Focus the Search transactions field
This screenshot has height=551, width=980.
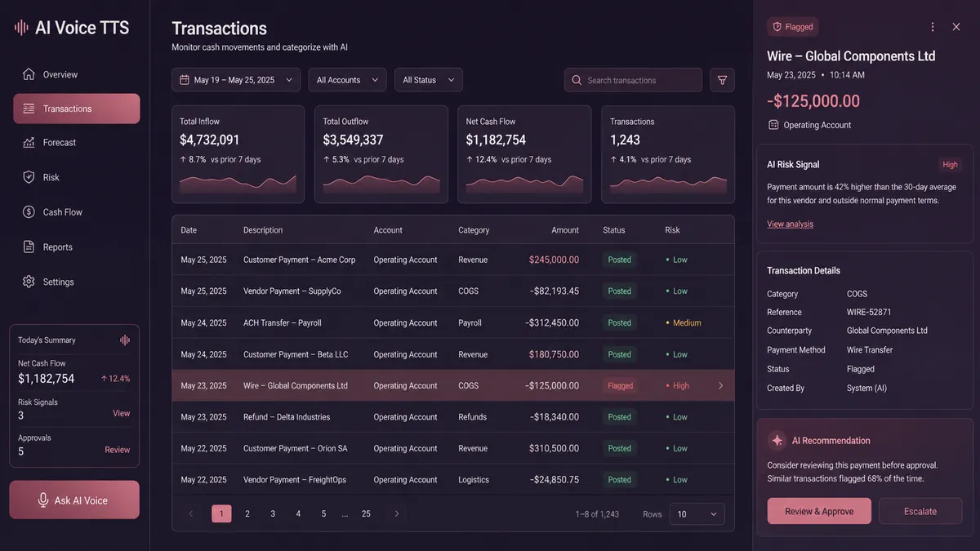pyautogui.click(x=633, y=80)
